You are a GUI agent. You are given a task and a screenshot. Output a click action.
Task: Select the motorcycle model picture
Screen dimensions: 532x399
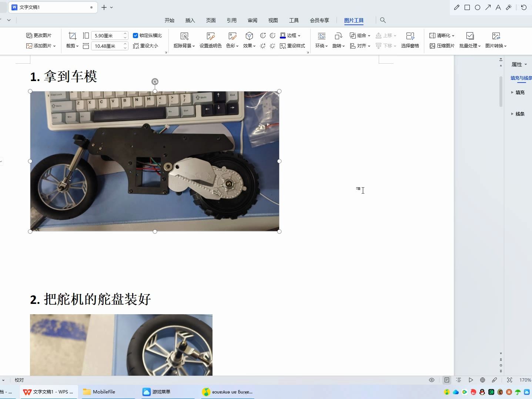coord(155,161)
